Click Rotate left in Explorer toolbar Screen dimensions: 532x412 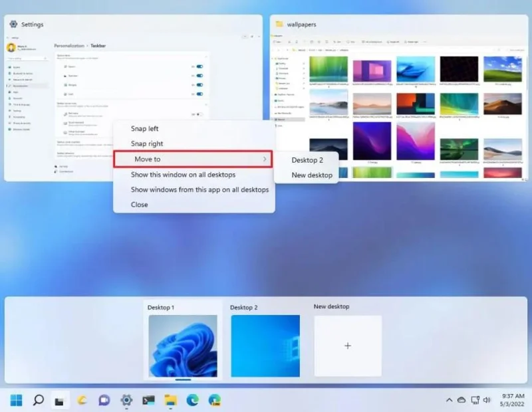click(x=393, y=42)
